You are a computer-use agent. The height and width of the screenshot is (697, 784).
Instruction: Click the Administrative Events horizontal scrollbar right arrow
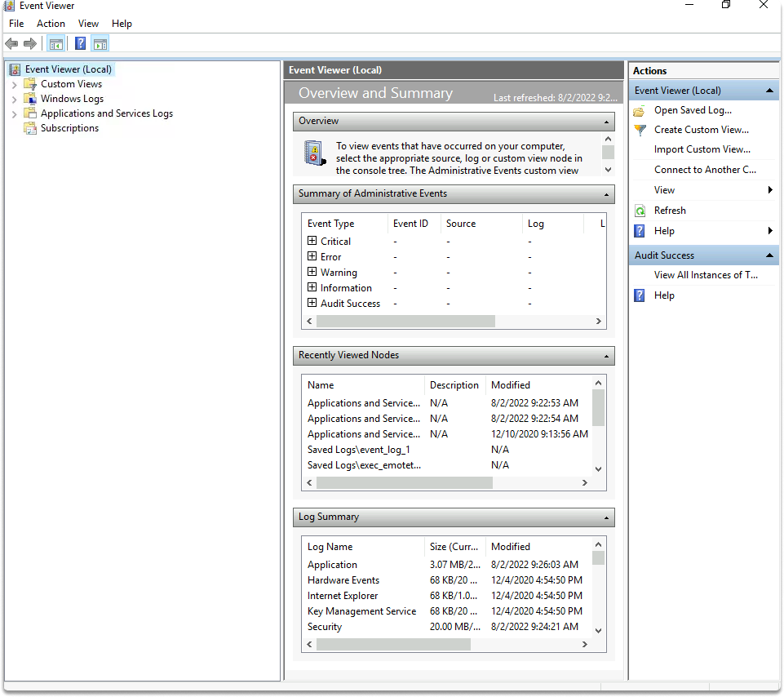(599, 322)
